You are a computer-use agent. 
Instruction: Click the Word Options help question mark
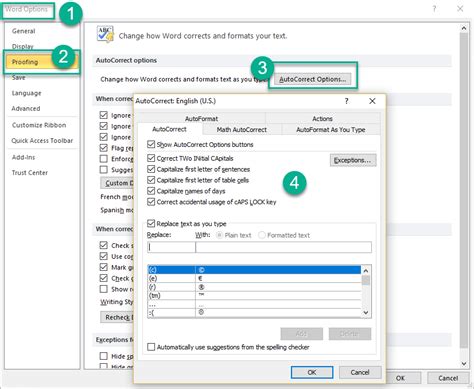(434, 9)
